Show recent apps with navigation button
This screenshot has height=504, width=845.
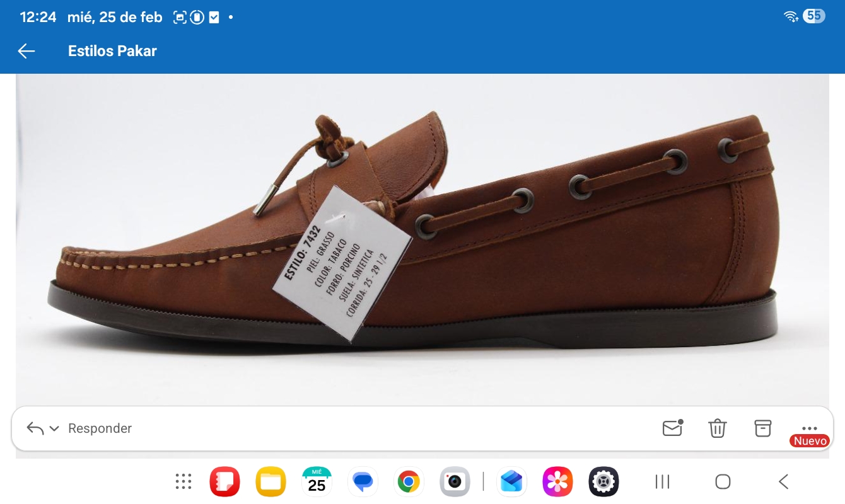(x=662, y=482)
